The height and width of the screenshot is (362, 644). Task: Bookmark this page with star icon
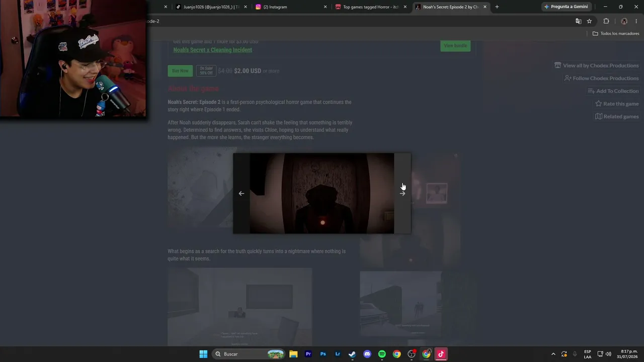tap(589, 21)
